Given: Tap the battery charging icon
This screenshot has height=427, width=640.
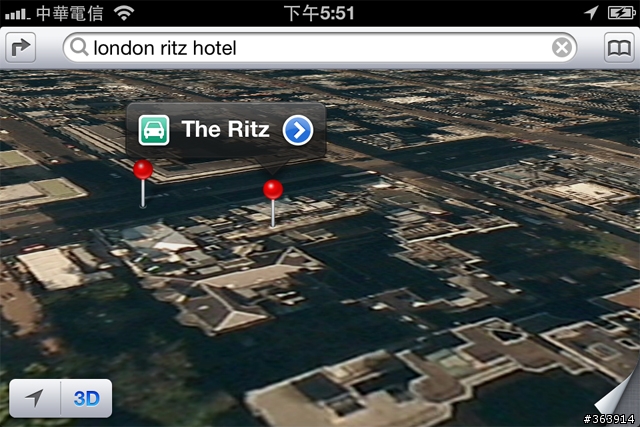Looking at the screenshot, I should pyautogui.click(x=621, y=13).
